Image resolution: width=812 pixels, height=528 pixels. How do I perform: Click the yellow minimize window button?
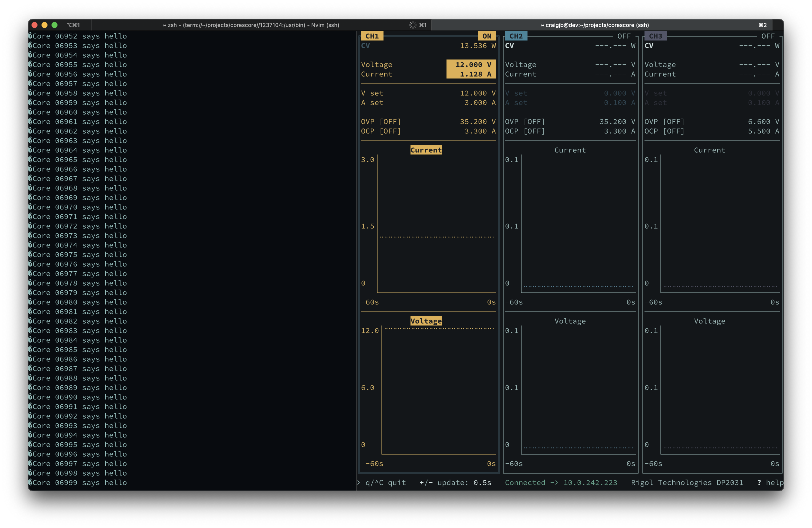click(44, 25)
